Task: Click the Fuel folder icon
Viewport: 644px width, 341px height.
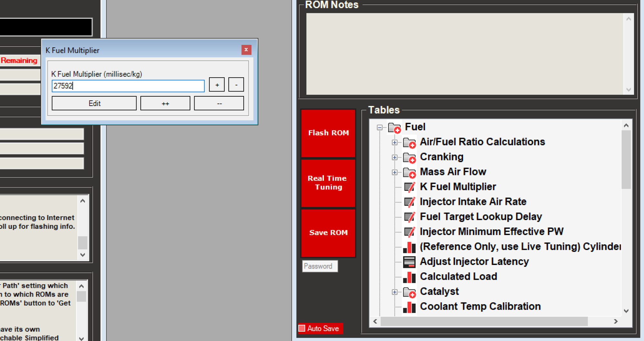Action: (x=394, y=127)
